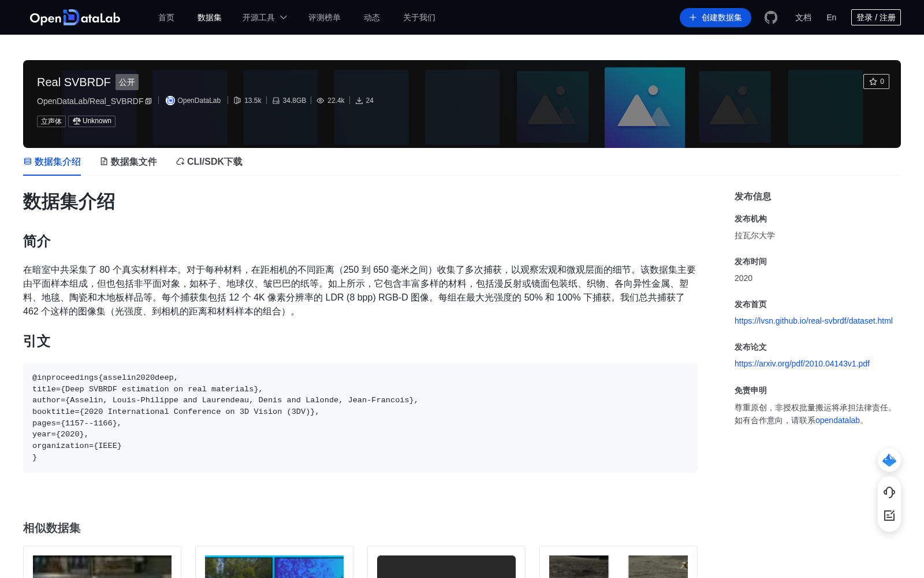924x578 pixels.
Task: Open the feedback note icon
Action: [x=889, y=516]
